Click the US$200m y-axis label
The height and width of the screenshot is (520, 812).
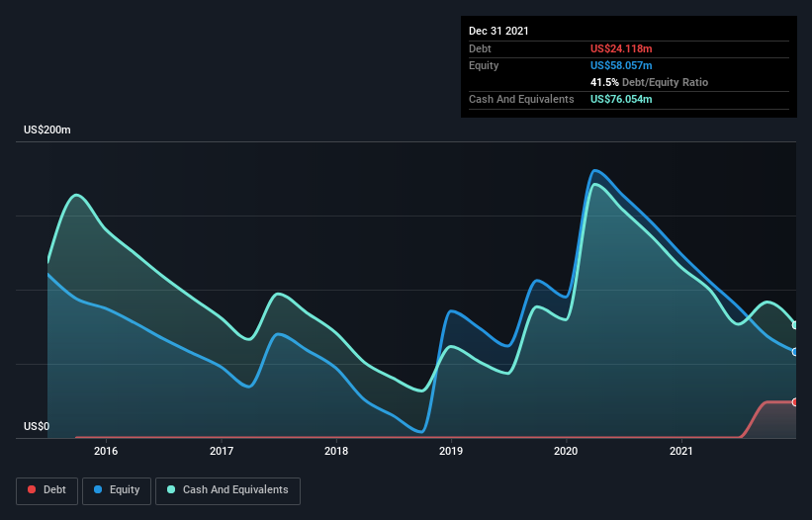click(47, 130)
